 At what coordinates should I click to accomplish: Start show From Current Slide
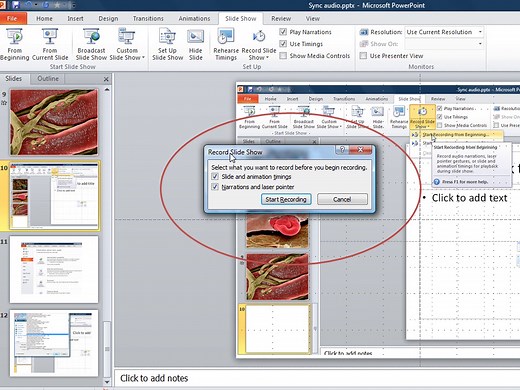point(50,45)
